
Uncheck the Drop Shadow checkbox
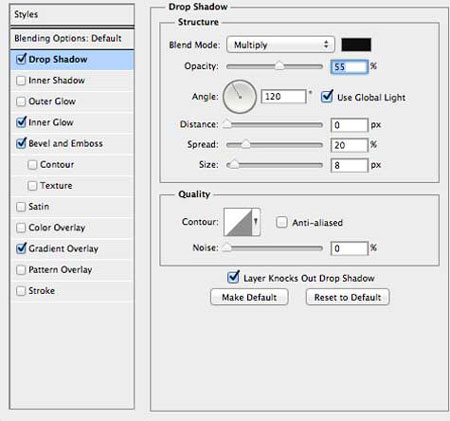pos(21,59)
